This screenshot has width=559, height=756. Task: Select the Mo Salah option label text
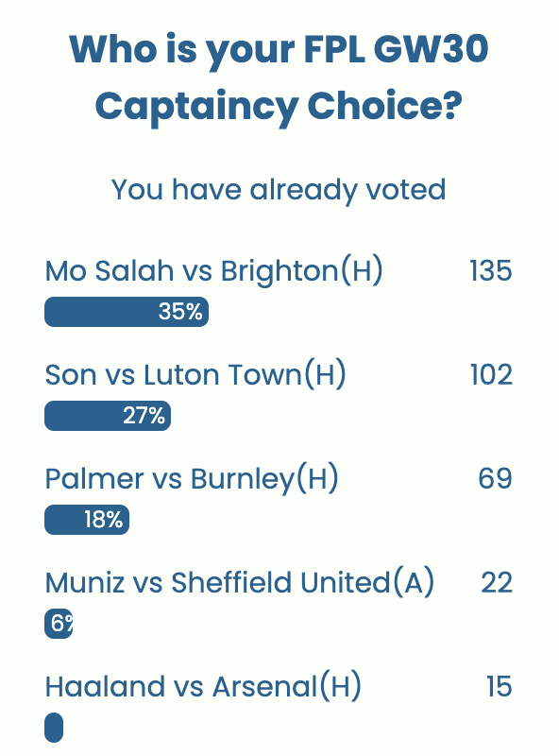point(215,271)
